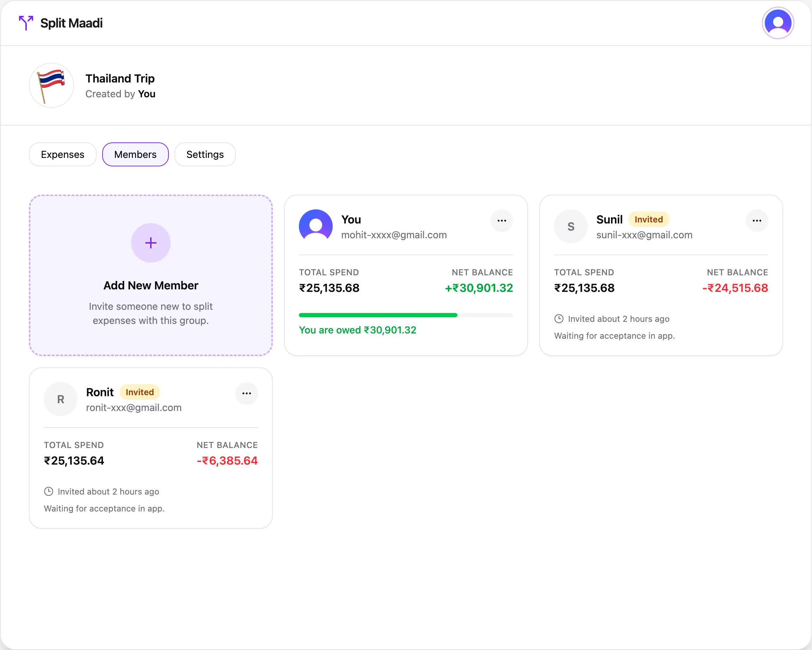Open your profile avatar menu

(x=778, y=23)
